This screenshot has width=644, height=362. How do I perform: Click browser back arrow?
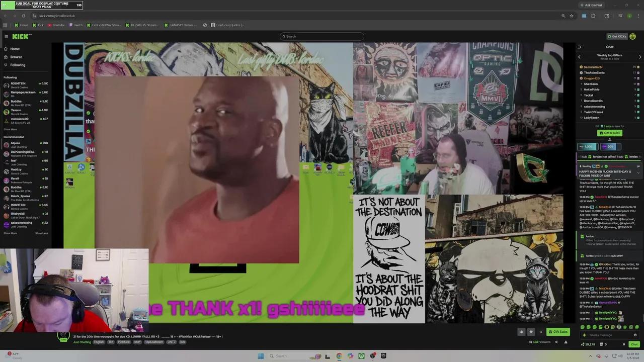click(5, 16)
